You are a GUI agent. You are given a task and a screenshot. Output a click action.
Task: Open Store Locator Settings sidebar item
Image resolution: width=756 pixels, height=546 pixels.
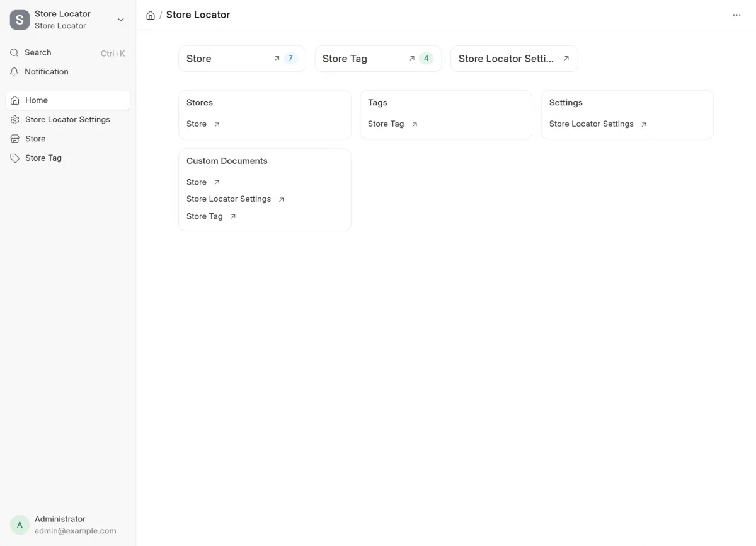pos(67,120)
